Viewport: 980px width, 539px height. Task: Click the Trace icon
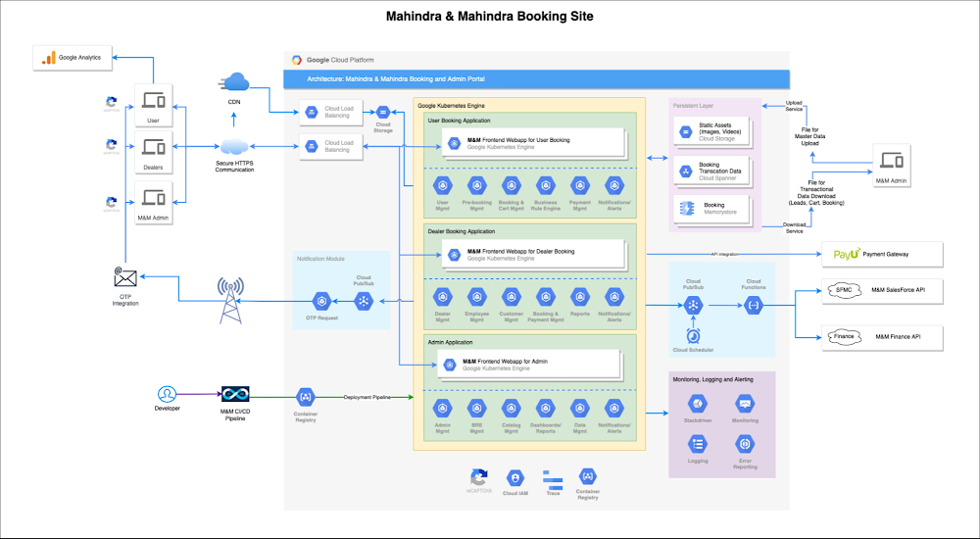pyautogui.click(x=553, y=481)
